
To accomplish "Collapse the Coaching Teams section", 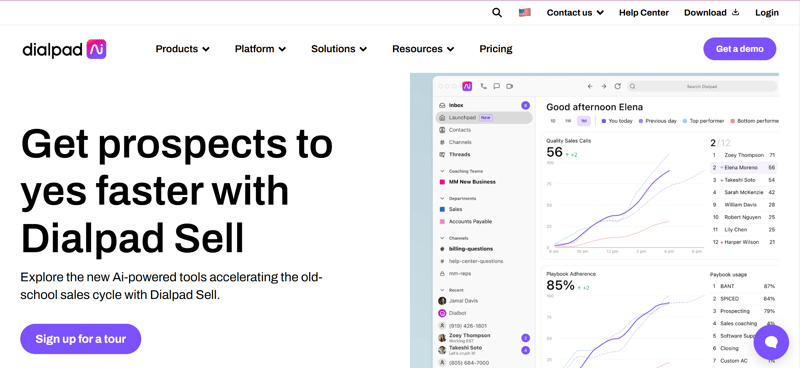I will [442, 171].
